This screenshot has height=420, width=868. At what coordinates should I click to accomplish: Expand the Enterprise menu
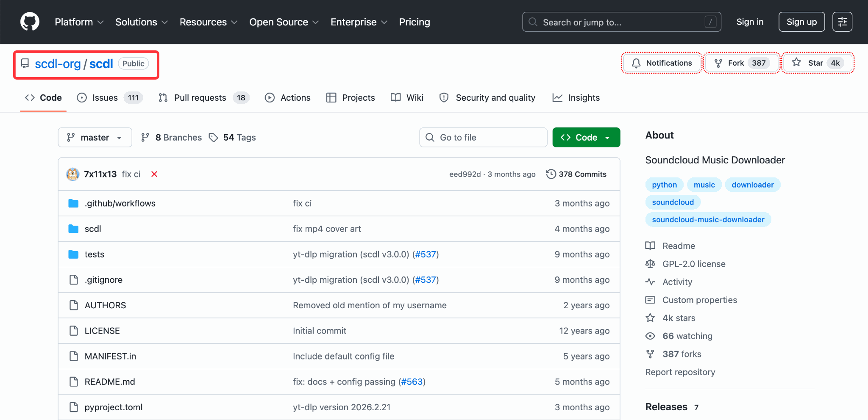[359, 22]
